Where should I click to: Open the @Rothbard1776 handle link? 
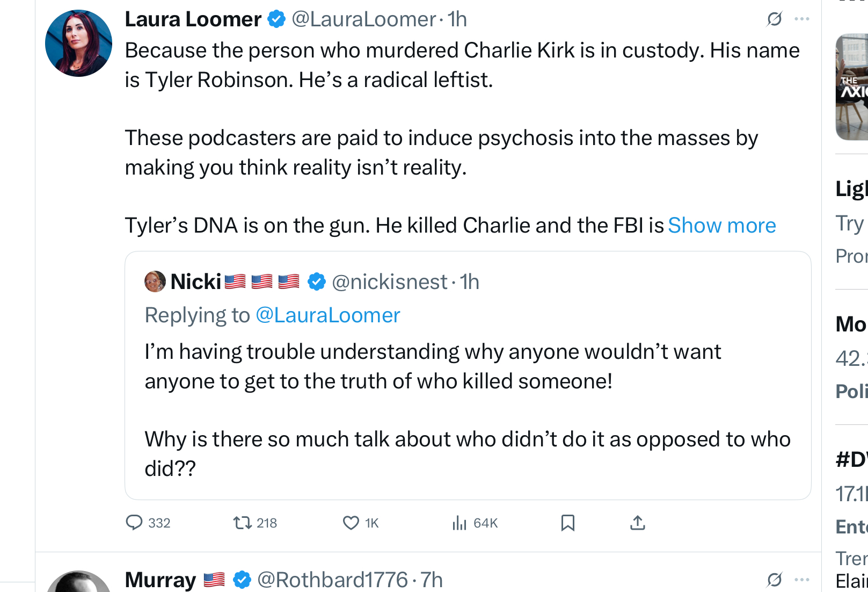point(333,580)
